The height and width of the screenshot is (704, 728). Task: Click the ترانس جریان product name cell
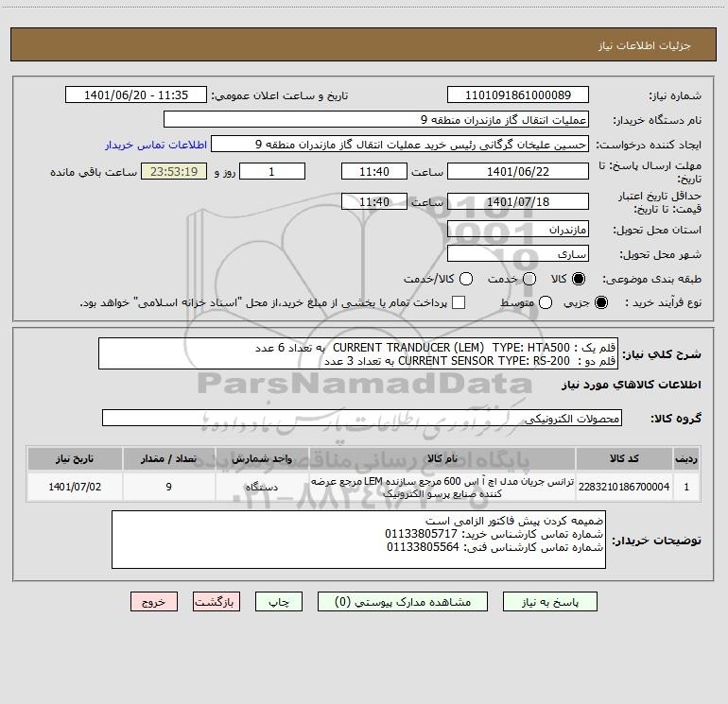[x=442, y=487]
